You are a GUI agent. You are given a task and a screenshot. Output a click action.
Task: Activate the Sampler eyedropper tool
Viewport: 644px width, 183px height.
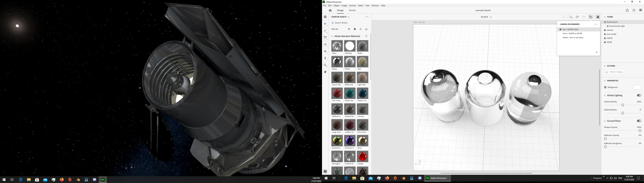point(325,38)
